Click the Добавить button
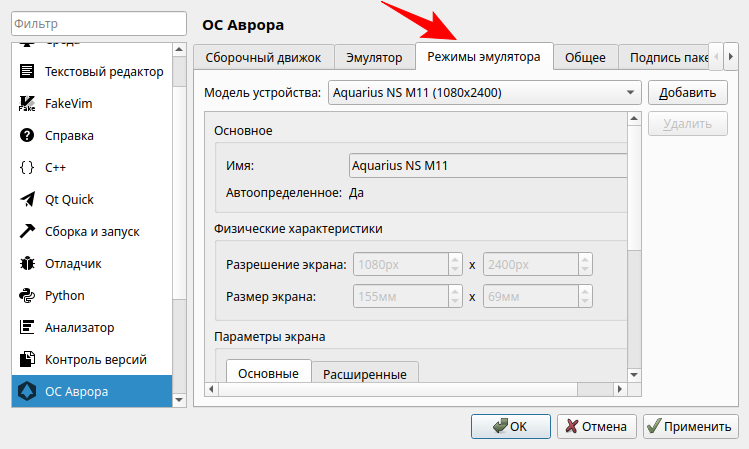749x449 pixels. coord(686,93)
